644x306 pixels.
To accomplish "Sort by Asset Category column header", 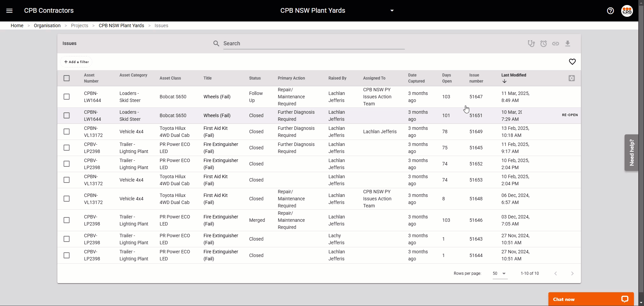I will click(133, 75).
